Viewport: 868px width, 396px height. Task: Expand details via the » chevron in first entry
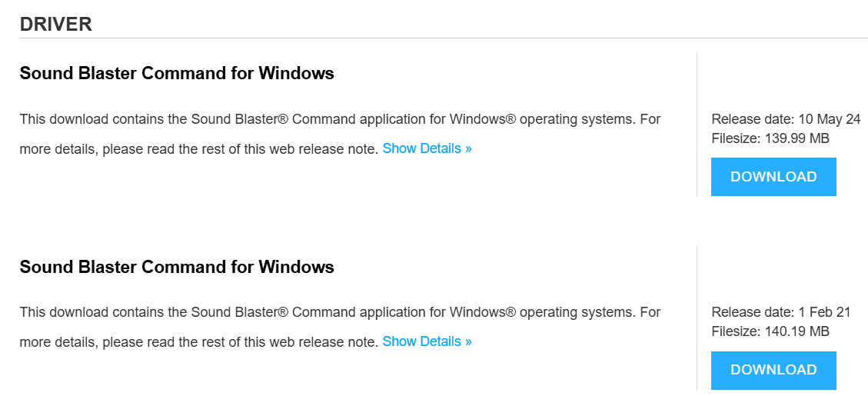pyautogui.click(x=468, y=149)
